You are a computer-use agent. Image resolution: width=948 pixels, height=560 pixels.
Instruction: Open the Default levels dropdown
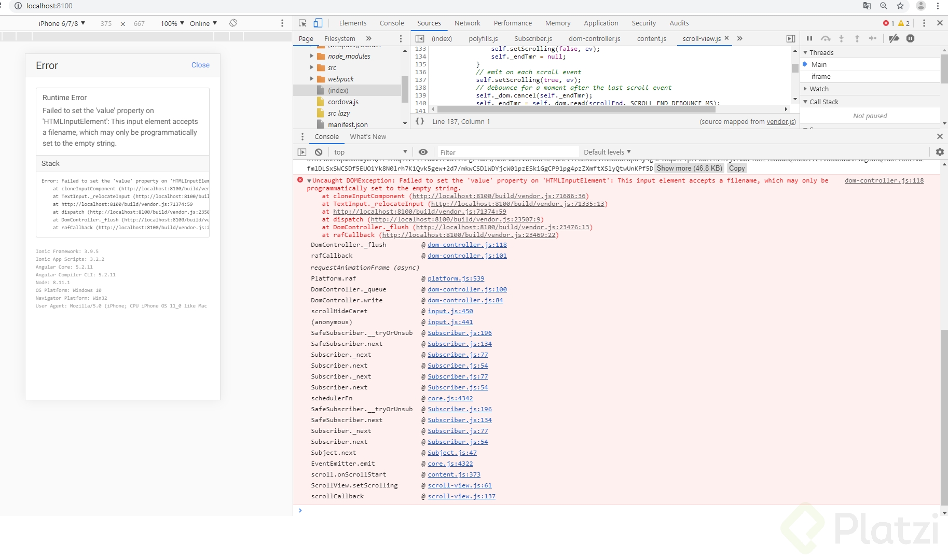(607, 152)
